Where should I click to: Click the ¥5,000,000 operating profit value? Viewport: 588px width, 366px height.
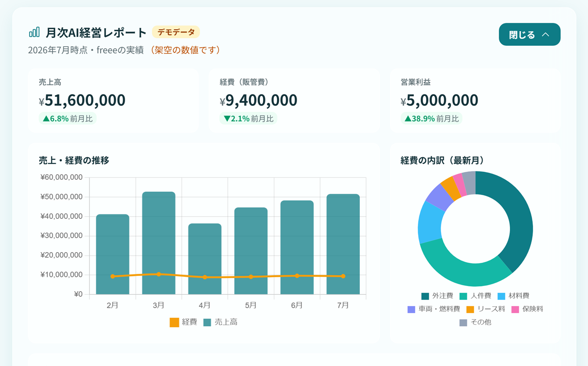click(x=439, y=100)
